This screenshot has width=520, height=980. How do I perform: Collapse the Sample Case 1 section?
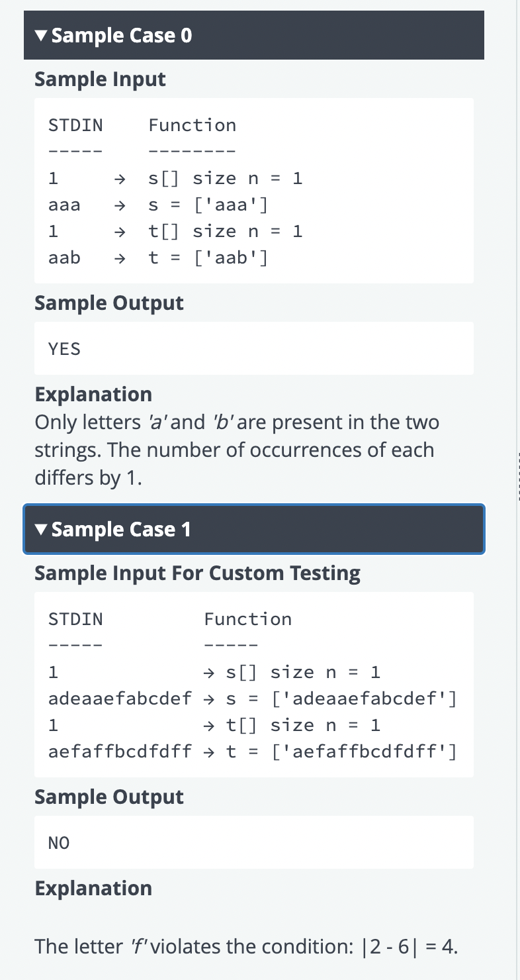tap(254, 529)
